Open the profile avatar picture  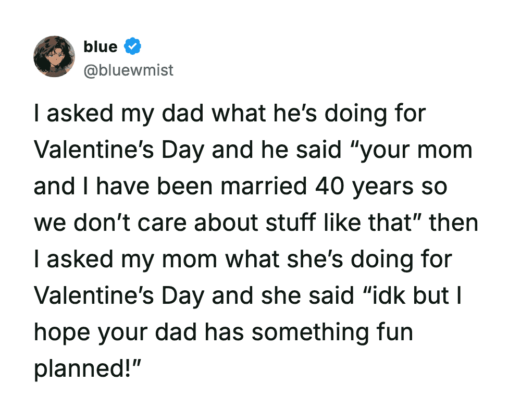[x=54, y=57]
